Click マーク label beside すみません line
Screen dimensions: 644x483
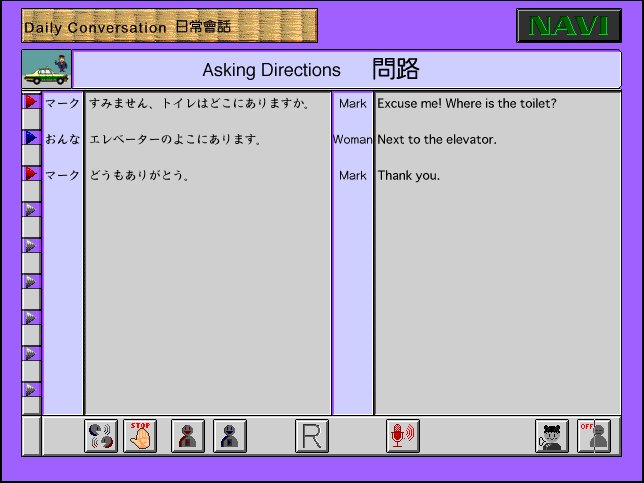pyautogui.click(x=62, y=103)
